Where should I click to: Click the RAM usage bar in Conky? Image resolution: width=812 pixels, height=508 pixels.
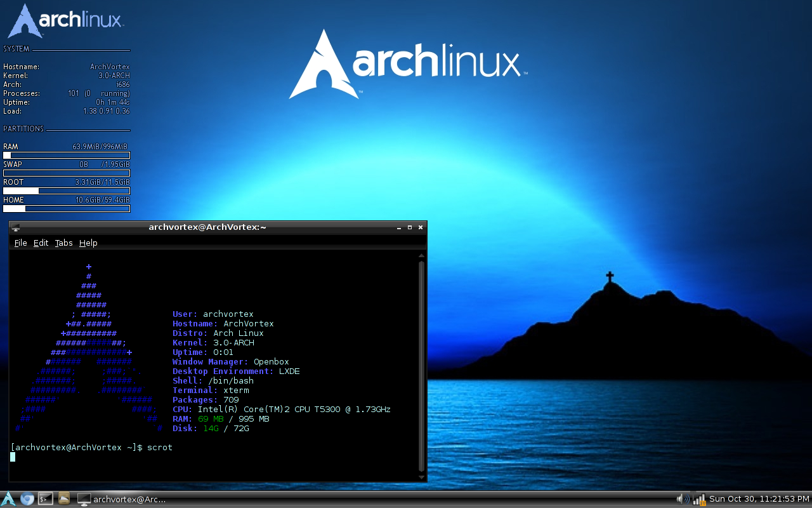(67, 154)
